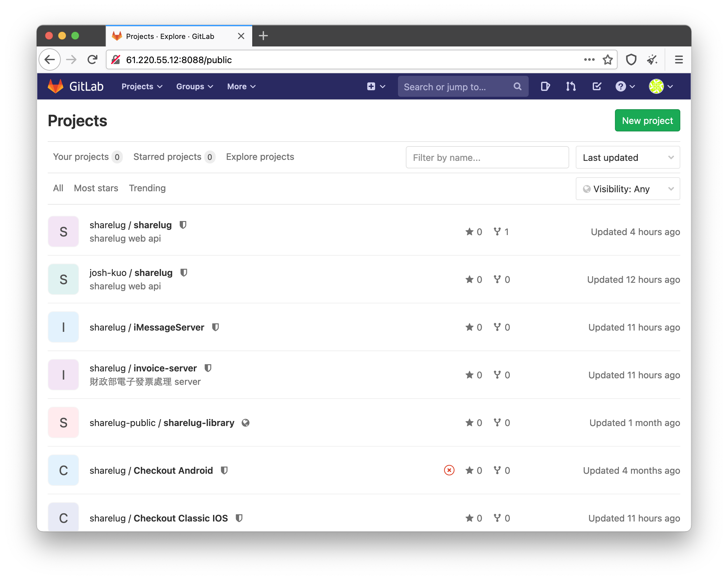Click S avatar of sharelug-library project

pyautogui.click(x=63, y=423)
